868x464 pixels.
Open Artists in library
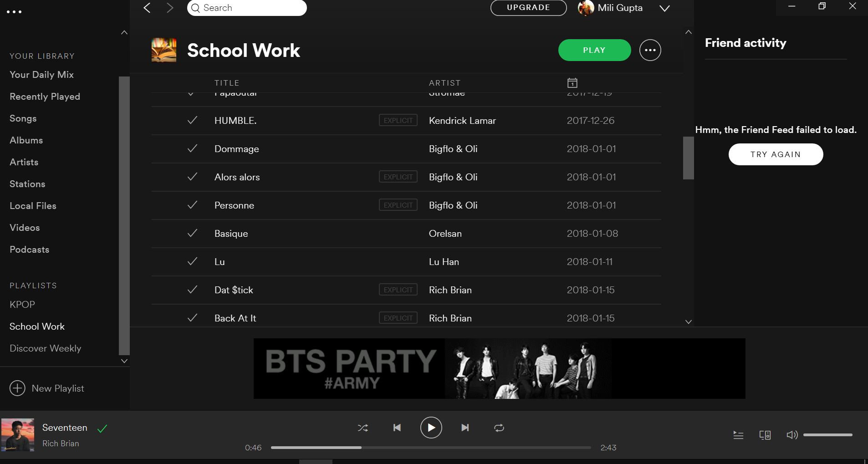[x=24, y=162]
